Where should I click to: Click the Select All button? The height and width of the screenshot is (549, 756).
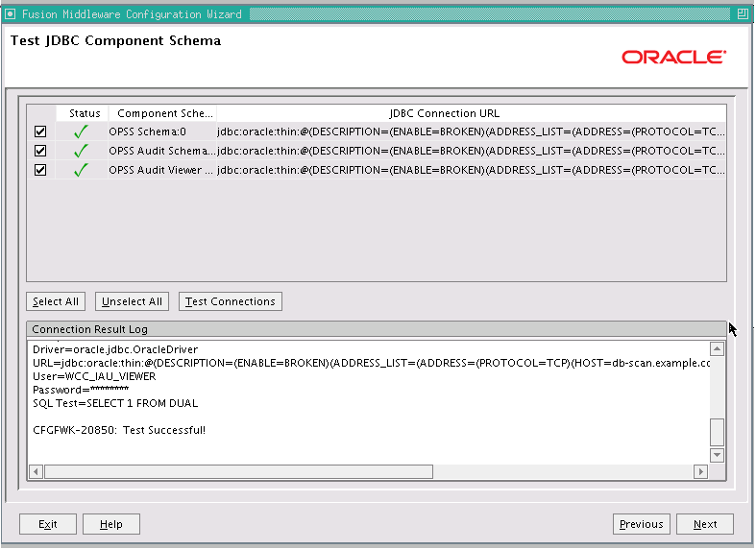pyautogui.click(x=56, y=301)
